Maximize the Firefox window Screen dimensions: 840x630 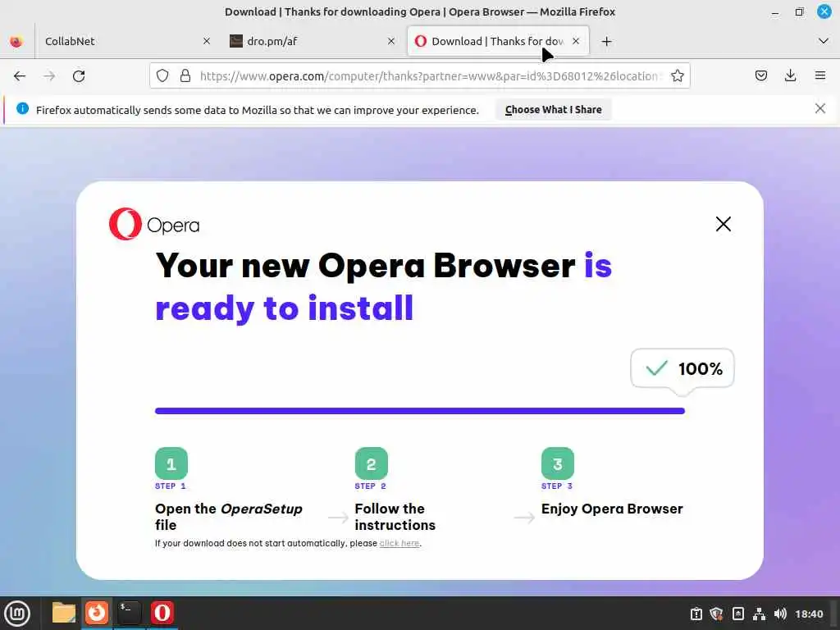point(799,11)
